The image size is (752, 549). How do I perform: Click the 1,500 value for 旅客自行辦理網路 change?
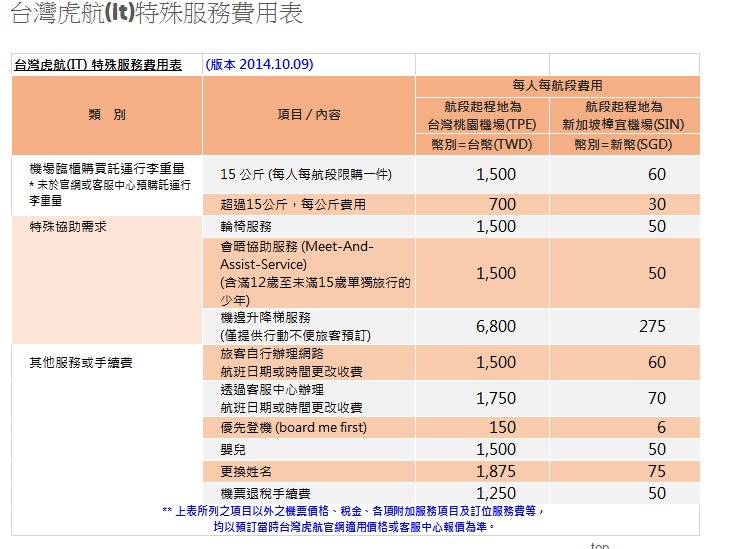496,362
